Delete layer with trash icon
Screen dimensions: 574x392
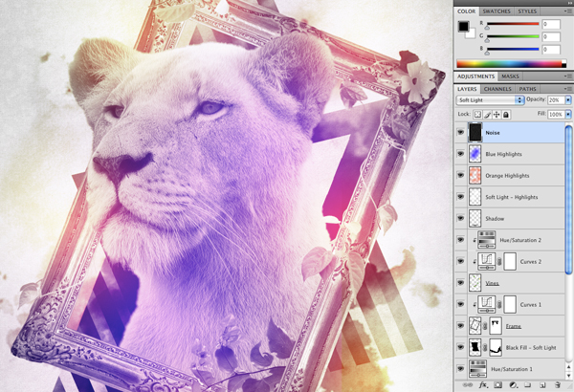click(558, 385)
